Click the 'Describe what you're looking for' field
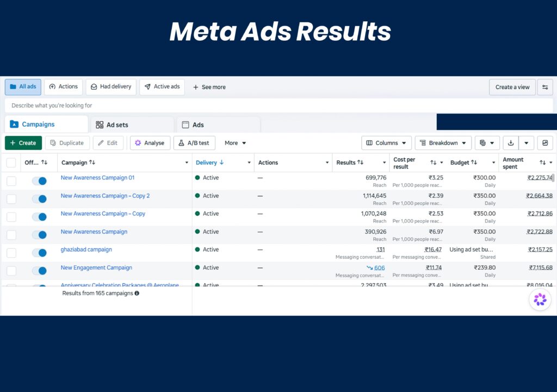 (x=279, y=105)
